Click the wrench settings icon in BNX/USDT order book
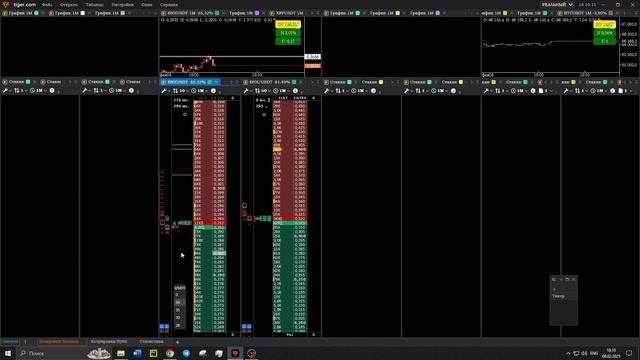This screenshot has width=640, height=360. click(246, 91)
